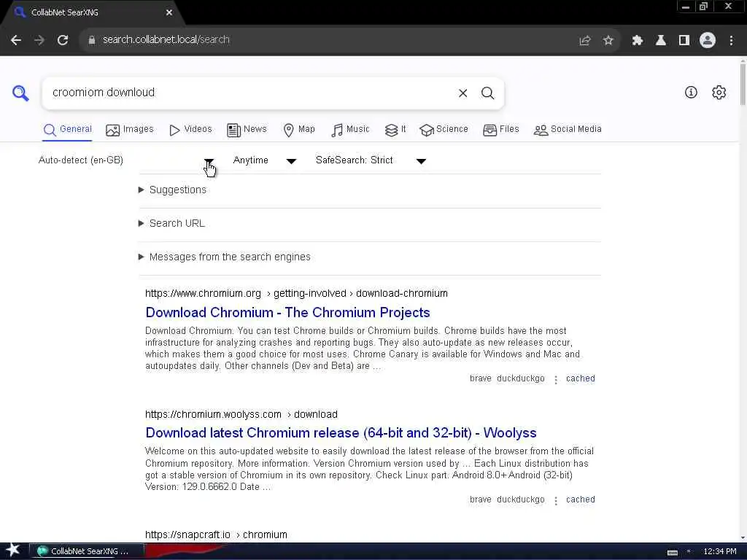The width and height of the screenshot is (747, 560).
Task: Share this page icon
Action: point(585,41)
